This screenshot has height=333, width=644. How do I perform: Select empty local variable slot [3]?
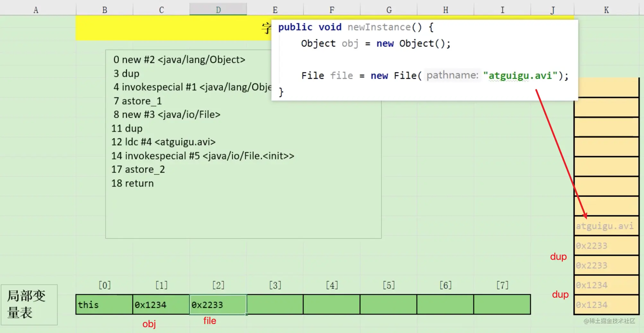[275, 304]
